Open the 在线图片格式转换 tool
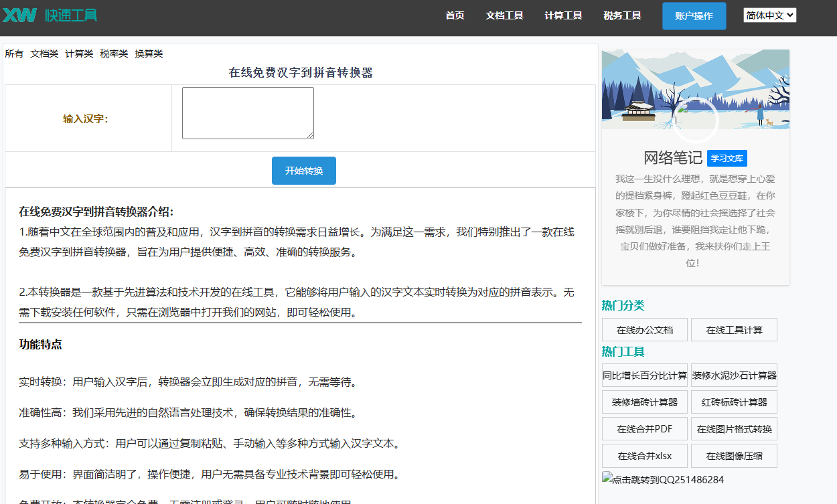 point(734,429)
